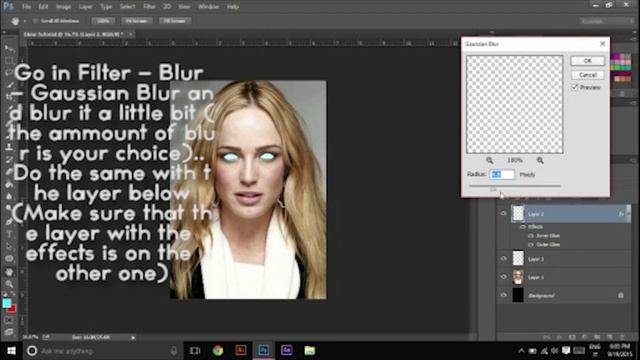640x360 pixels.
Task: Create a new layer from panel footer
Action: pyautogui.click(x=609, y=337)
